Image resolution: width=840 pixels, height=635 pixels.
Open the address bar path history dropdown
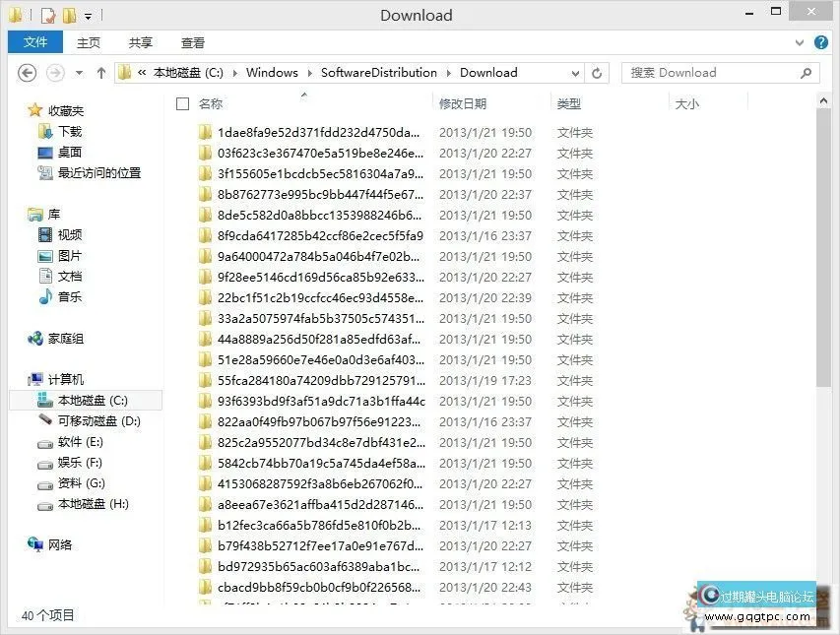click(576, 72)
